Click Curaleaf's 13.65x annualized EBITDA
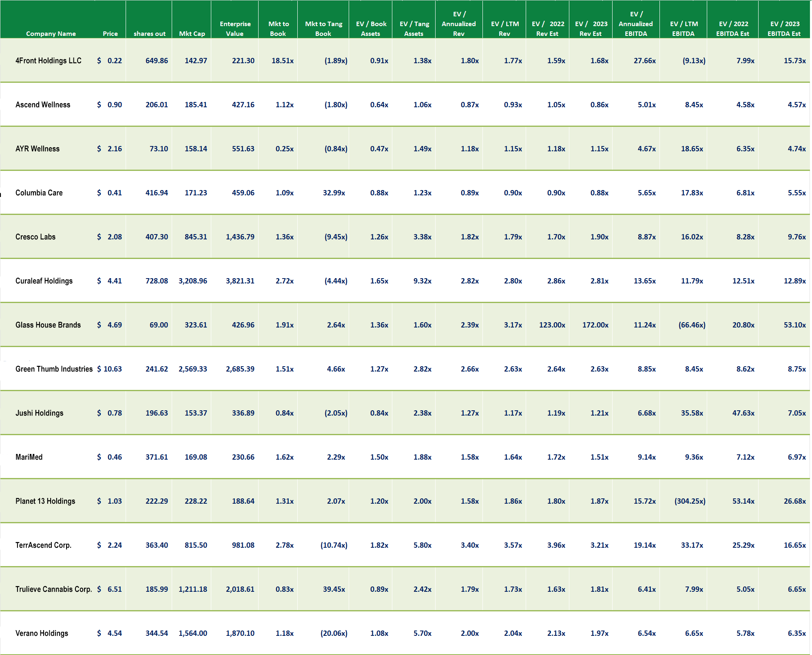 (x=645, y=281)
